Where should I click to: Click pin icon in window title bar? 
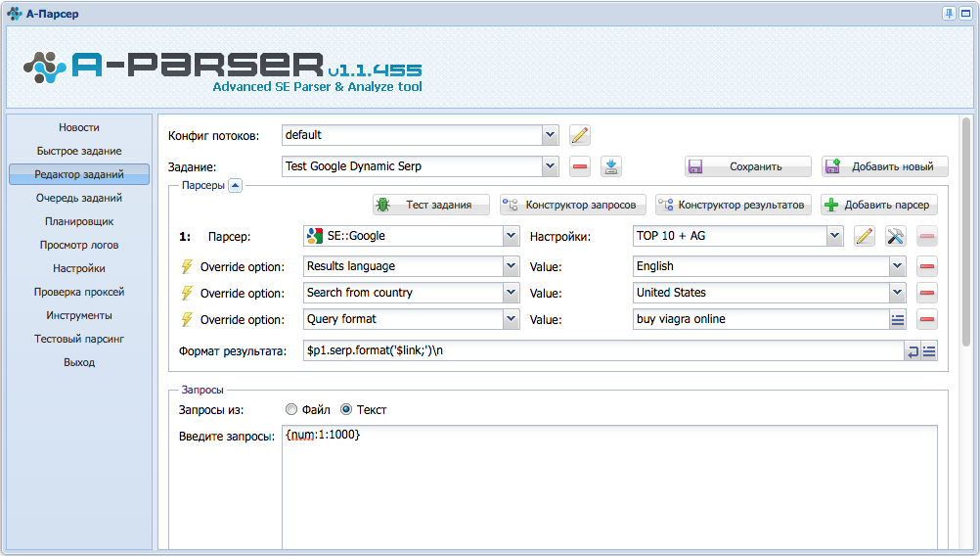point(949,13)
